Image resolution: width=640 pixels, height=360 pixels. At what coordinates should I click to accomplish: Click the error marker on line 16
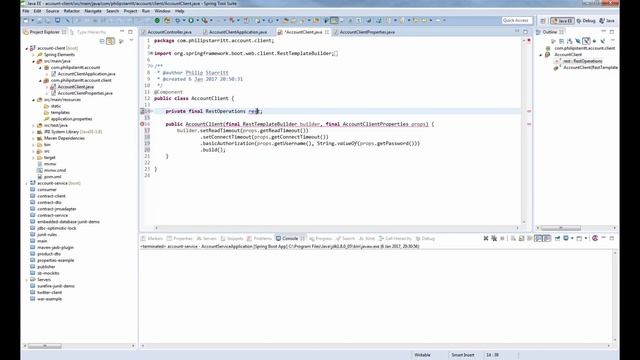[142, 124]
